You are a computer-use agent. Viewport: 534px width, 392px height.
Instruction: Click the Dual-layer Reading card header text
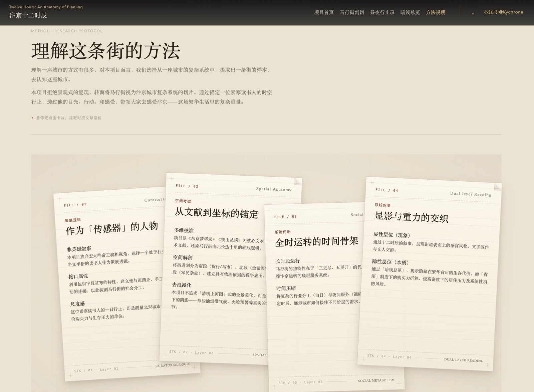point(471,194)
